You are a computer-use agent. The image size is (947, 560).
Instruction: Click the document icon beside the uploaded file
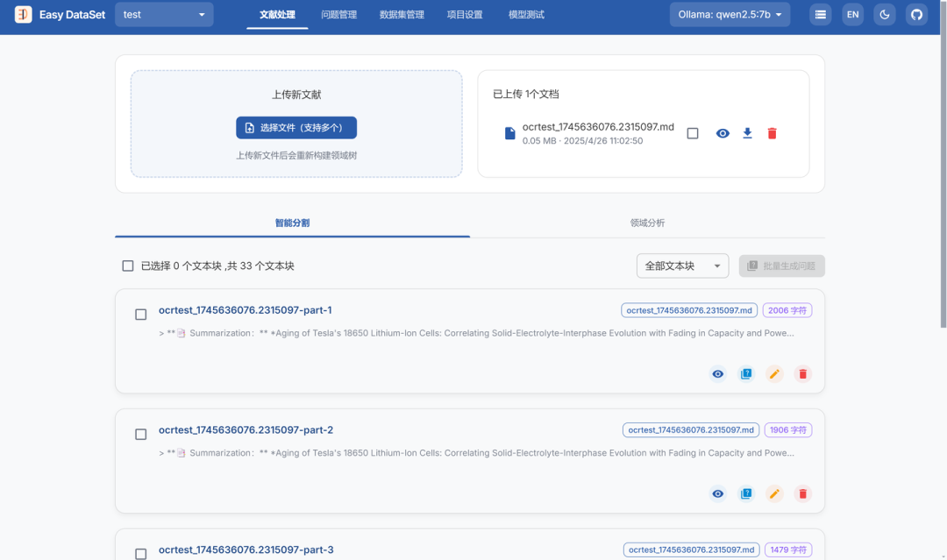[509, 133]
